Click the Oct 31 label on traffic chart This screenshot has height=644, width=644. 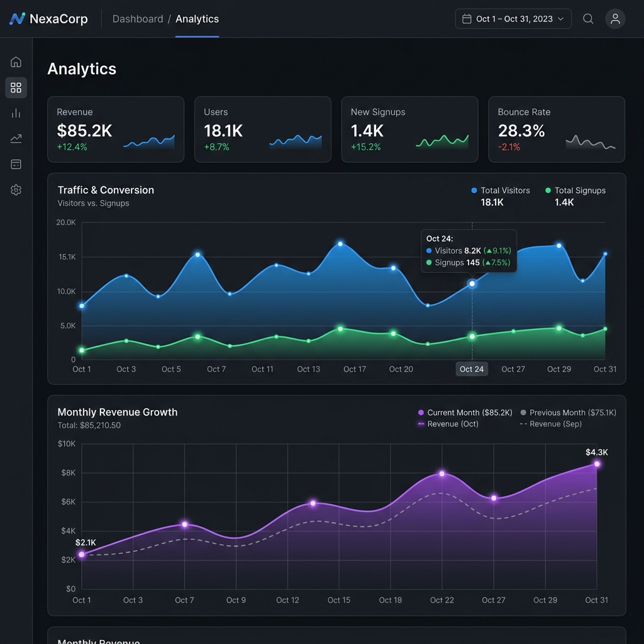[x=604, y=369]
